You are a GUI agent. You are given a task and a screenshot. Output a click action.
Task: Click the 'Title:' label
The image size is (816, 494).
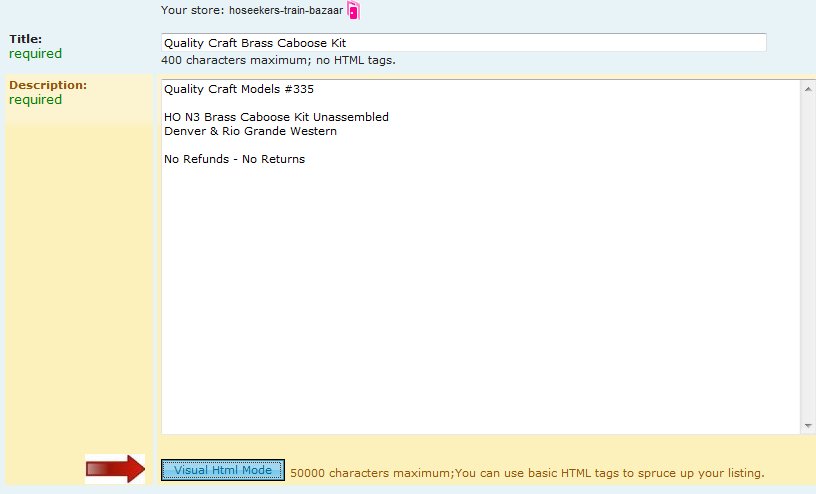pos(26,39)
